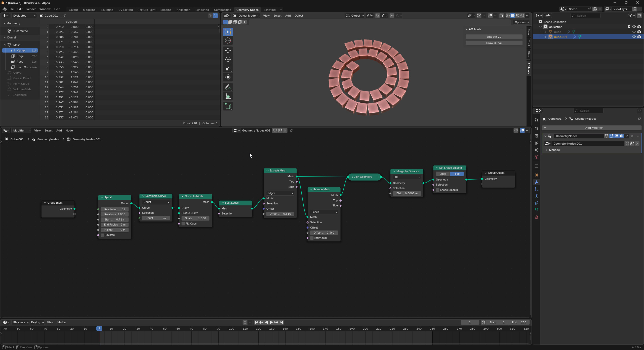Viewport: 644px width, 350px height.
Task: Open the Count mode dropdown in Resample Curve
Action: 156,202
